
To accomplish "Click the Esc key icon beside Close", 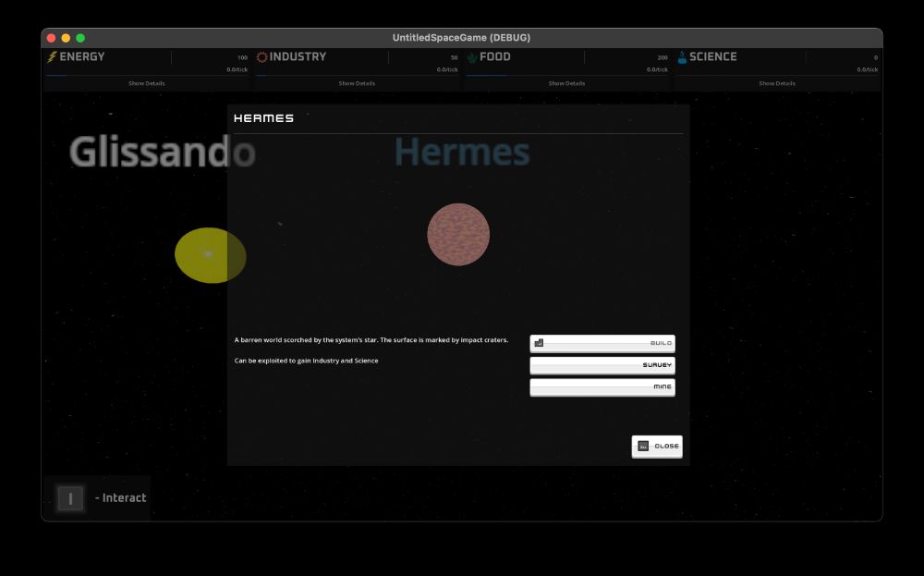I will tap(641, 446).
